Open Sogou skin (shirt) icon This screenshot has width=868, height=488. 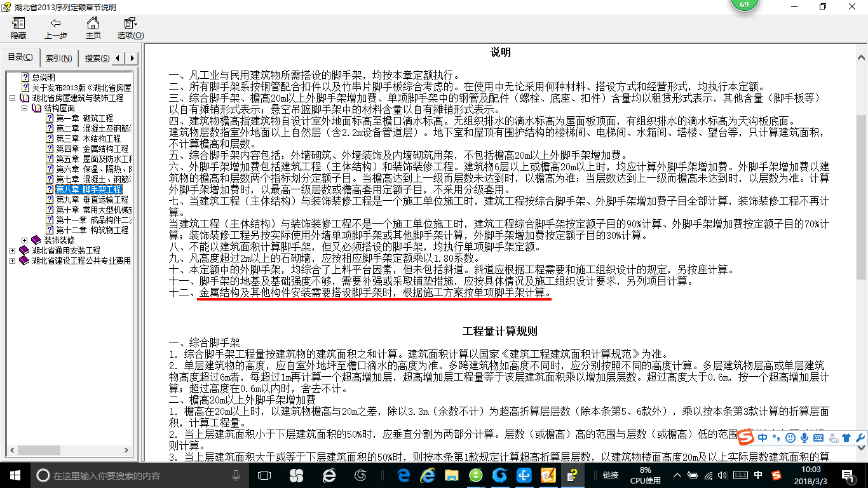coord(847,437)
